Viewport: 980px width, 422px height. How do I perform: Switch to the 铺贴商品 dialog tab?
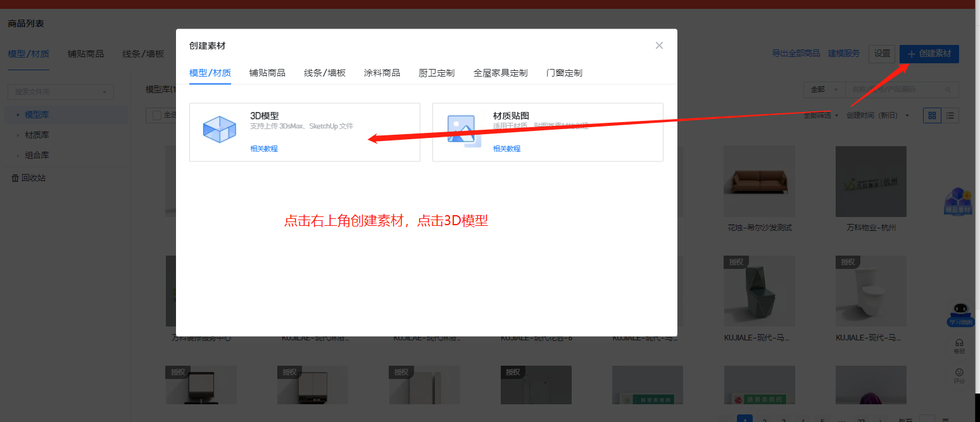click(x=267, y=72)
